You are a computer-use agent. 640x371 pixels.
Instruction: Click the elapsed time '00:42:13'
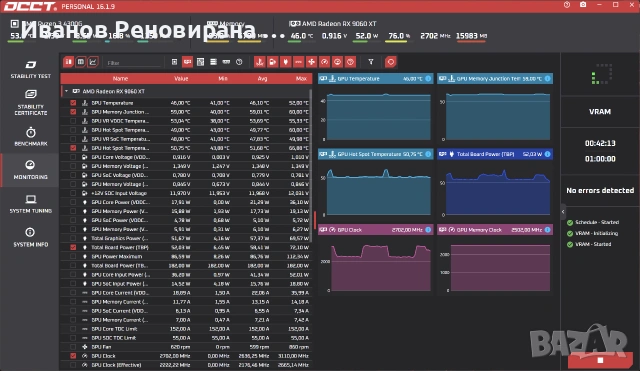click(x=600, y=143)
